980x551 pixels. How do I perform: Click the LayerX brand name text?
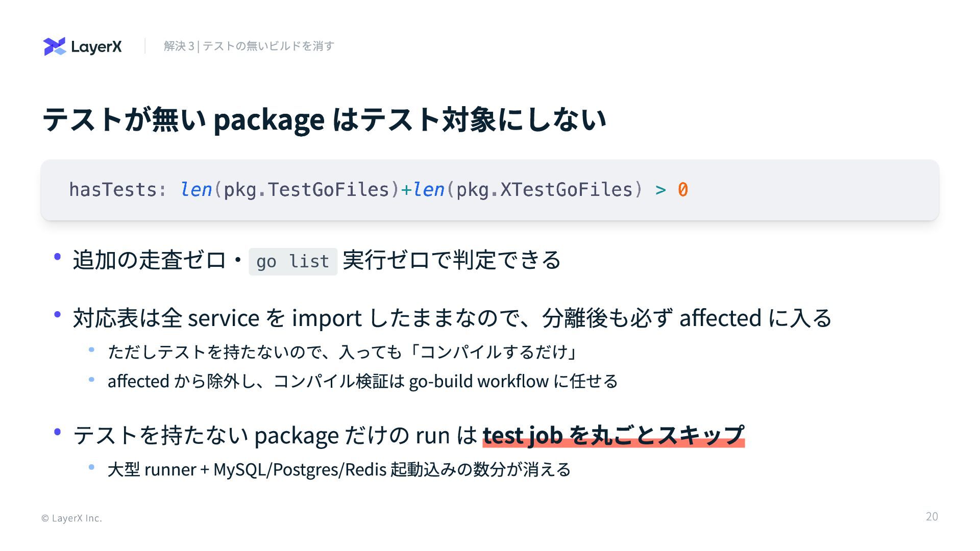click(x=96, y=47)
